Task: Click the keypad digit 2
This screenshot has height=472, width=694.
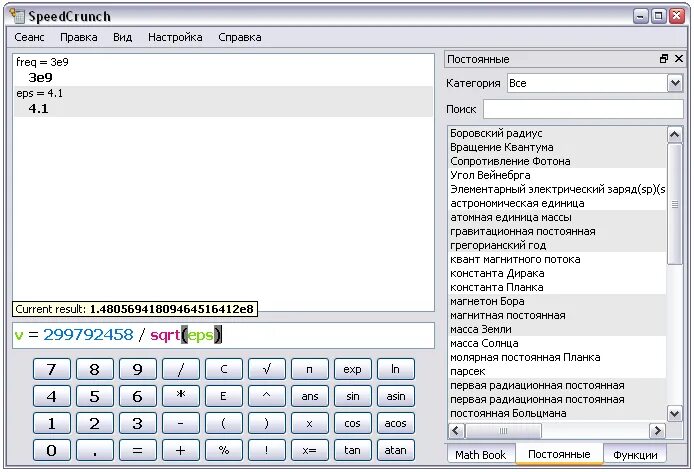Action: tap(94, 423)
